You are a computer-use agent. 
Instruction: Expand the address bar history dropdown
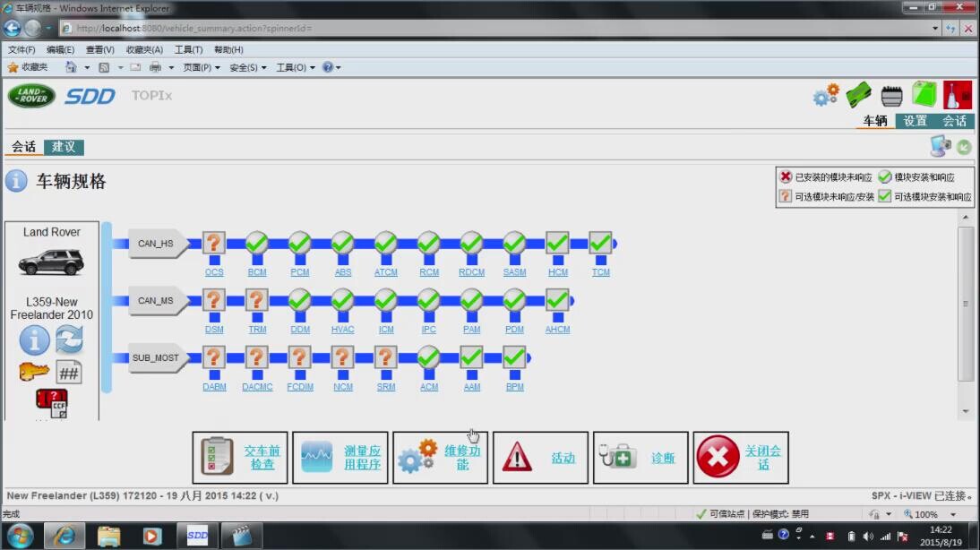point(935,28)
